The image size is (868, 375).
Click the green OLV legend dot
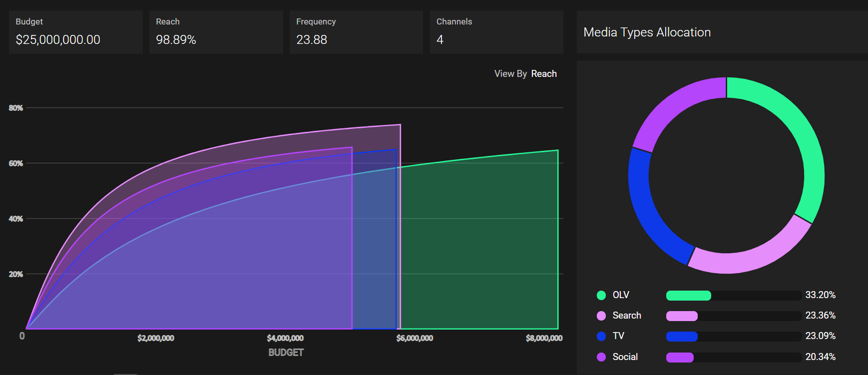coord(601,295)
